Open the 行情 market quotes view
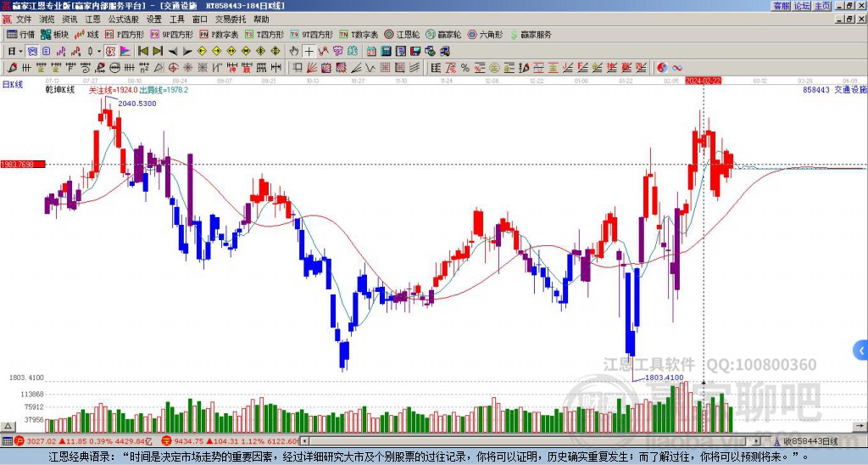This screenshot has width=868, height=465. click(20, 34)
